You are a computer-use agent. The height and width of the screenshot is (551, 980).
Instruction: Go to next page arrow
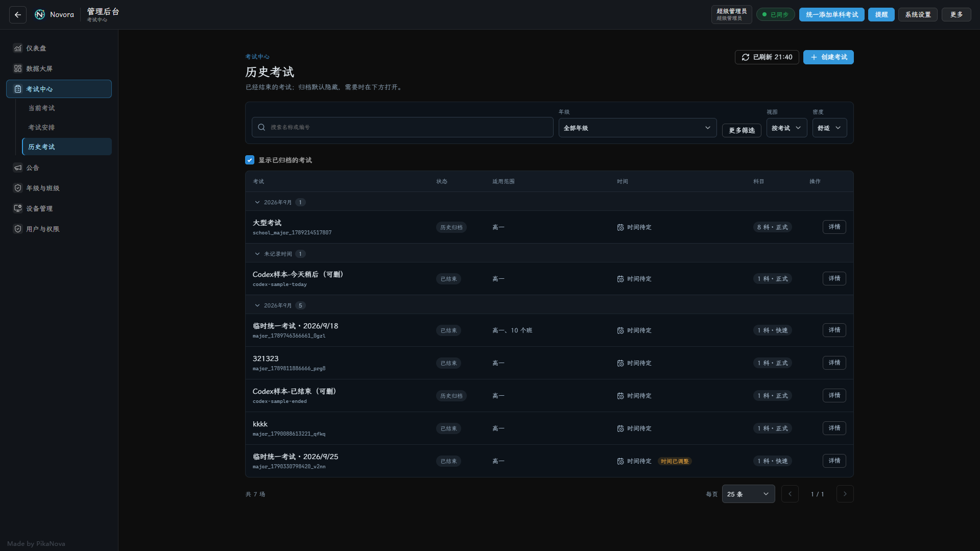[845, 494]
